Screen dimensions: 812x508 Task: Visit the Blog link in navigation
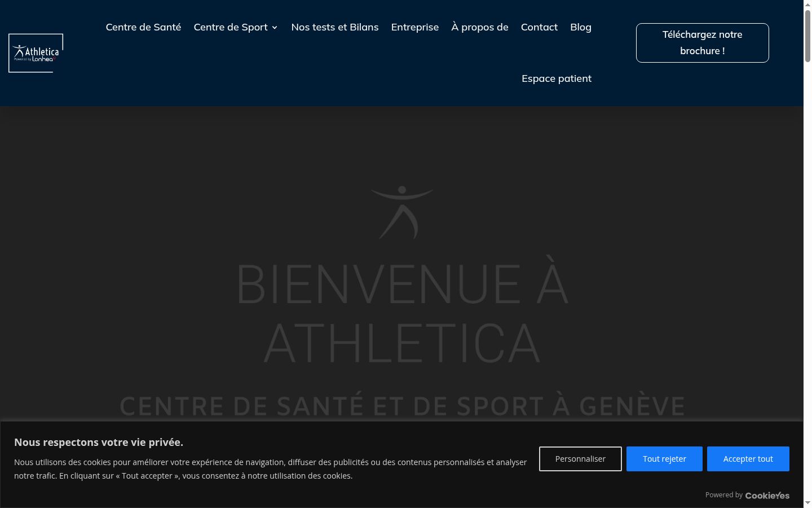click(x=581, y=27)
